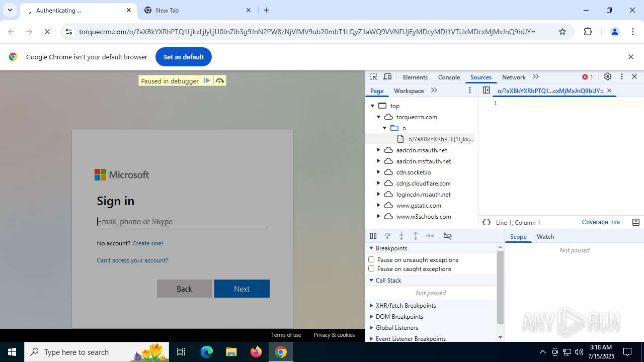Click Set as default button
The image size is (644, 362).
[184, 57]
